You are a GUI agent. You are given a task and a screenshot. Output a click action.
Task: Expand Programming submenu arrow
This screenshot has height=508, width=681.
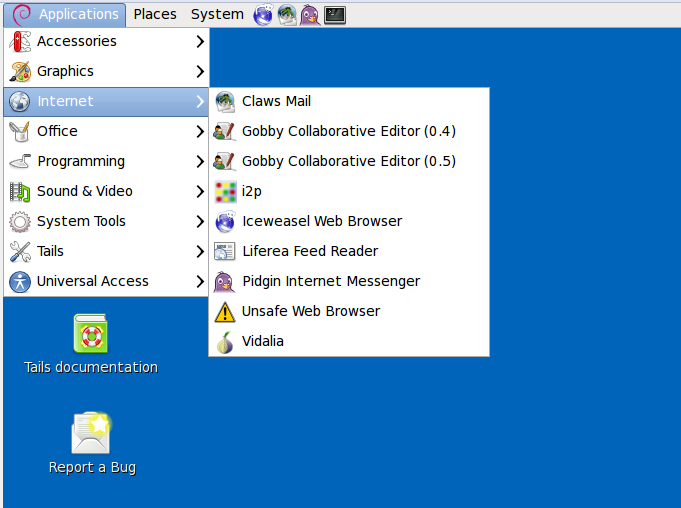point(200,161)
